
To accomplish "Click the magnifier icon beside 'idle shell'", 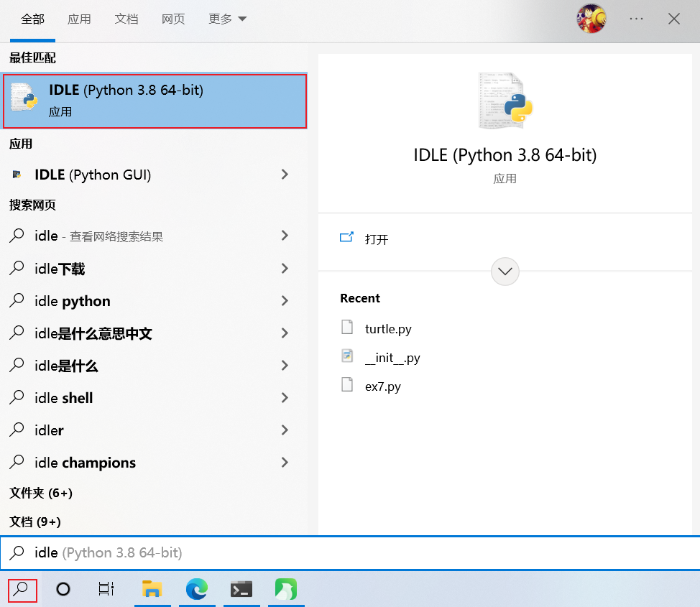I will [17, 397].
